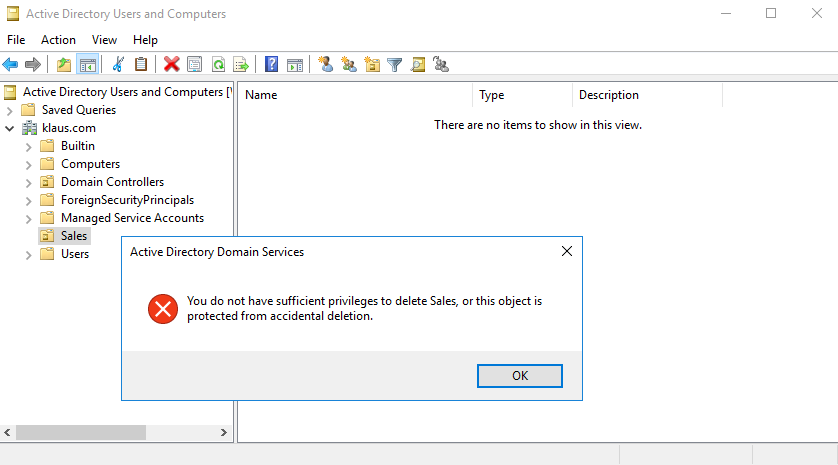Open the View menu
Image resolution: width=838 pixels, height=465 pixels.
pyautogui.click(x=104, y=40)
